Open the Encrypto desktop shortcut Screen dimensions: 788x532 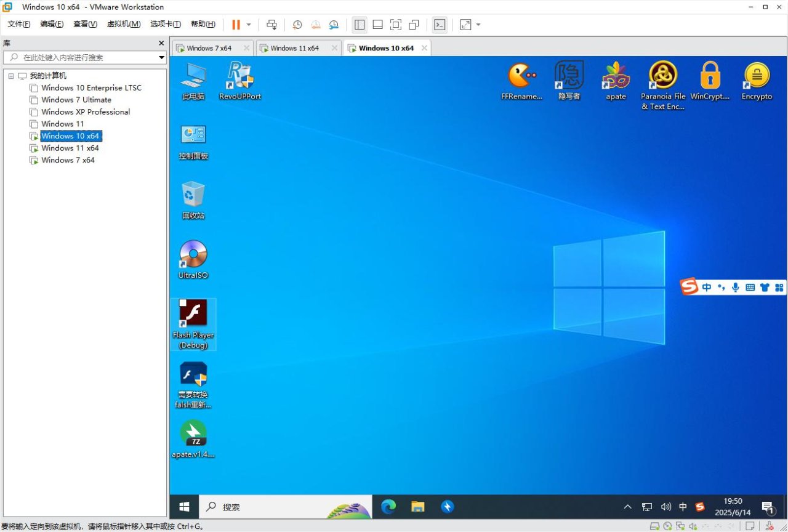[x=757, y=76]
